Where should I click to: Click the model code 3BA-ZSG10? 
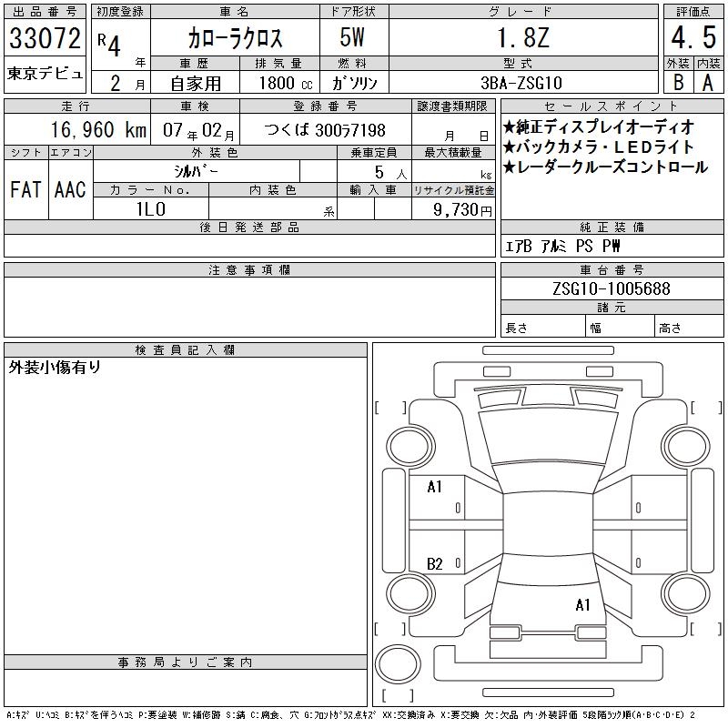point(521,83)
